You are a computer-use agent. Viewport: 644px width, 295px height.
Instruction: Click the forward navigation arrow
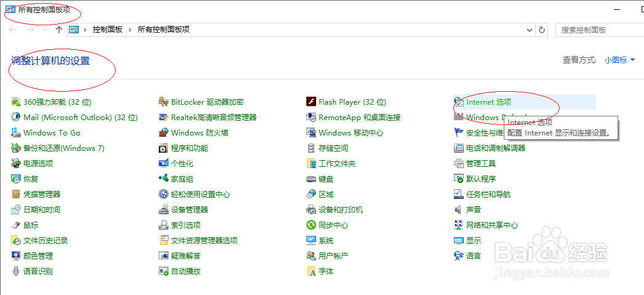[x=30, y=30]
